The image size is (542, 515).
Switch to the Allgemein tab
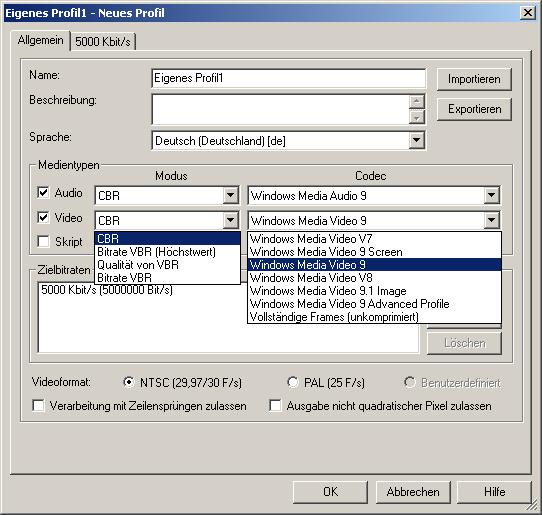40,41
